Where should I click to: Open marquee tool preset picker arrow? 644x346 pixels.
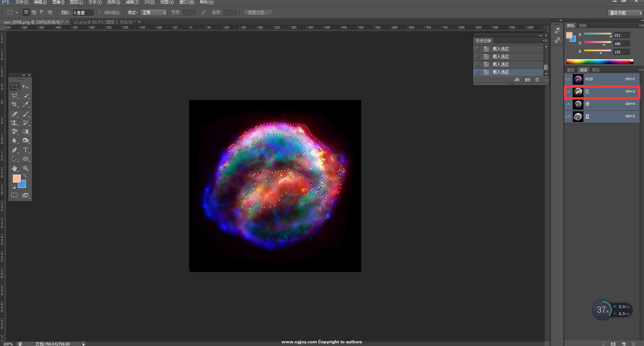point(17,13)
